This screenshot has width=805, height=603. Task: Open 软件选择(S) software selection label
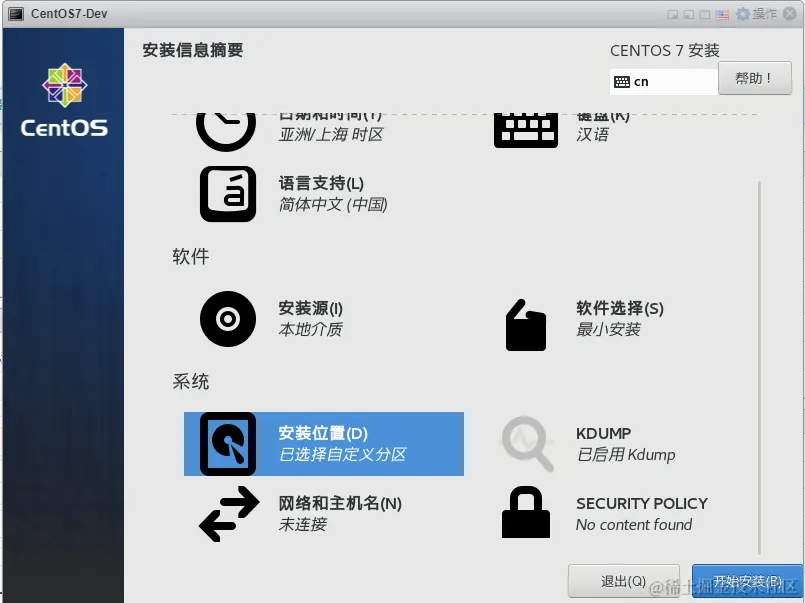(x=620, y=308)
